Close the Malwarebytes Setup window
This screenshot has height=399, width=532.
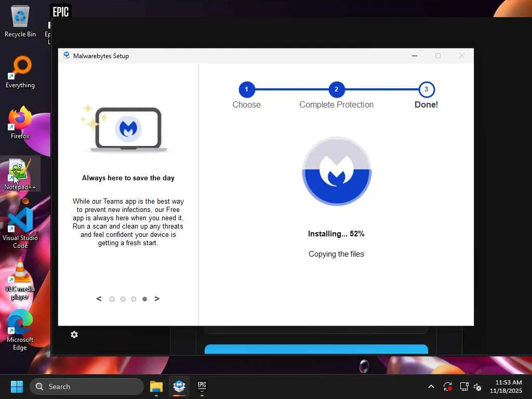(462, 56)
